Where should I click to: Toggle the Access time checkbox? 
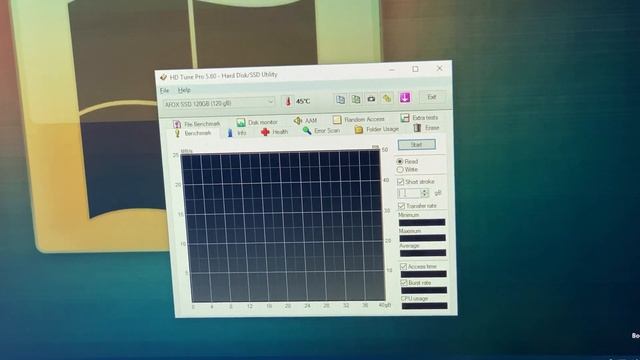pos(403,267)
